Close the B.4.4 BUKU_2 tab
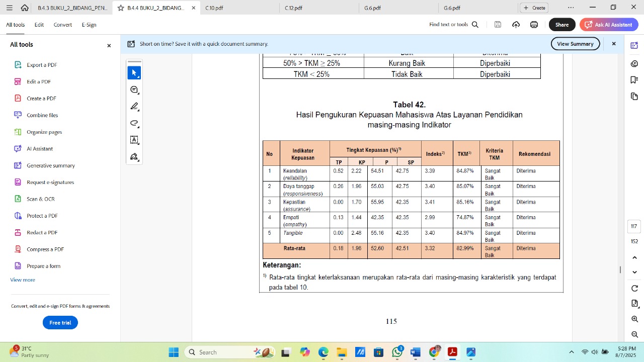644x362 pixels. click(x=193, y=8)
